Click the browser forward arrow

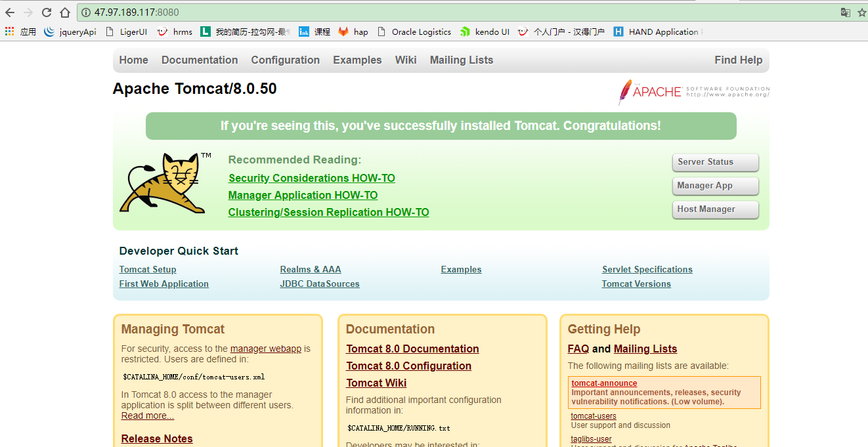coord(28,12)
